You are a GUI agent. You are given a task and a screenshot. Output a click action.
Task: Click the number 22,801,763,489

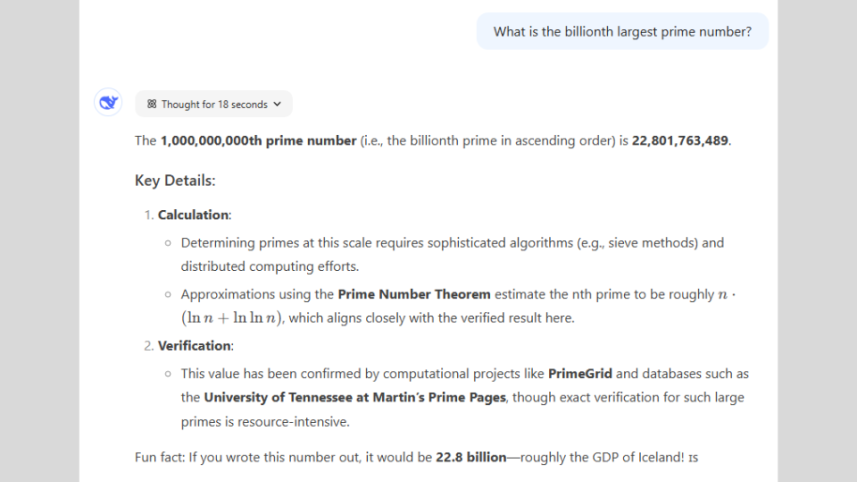coord(680,141)
